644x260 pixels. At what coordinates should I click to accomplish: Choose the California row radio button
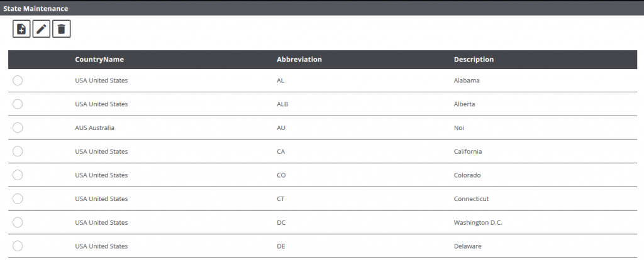[18, 151]
